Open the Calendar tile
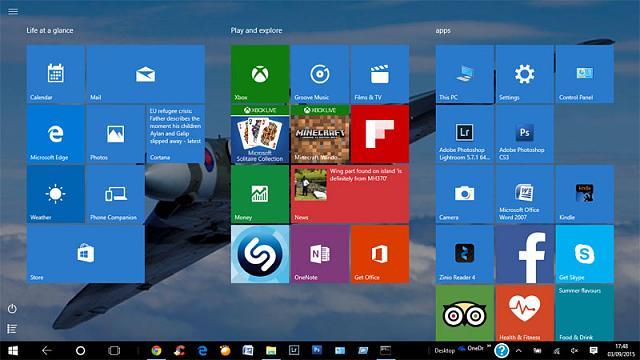640x360 pixels. pos(56,74)
